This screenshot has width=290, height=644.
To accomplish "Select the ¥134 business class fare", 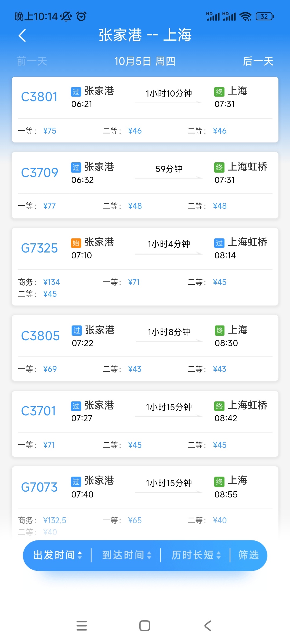I will click(52, 282).
